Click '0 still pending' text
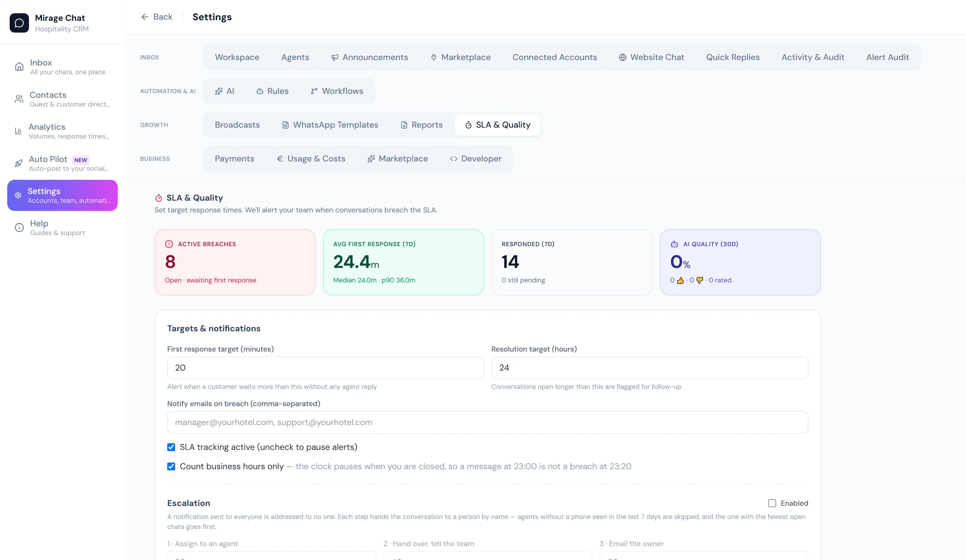 (x=523, y=280)
